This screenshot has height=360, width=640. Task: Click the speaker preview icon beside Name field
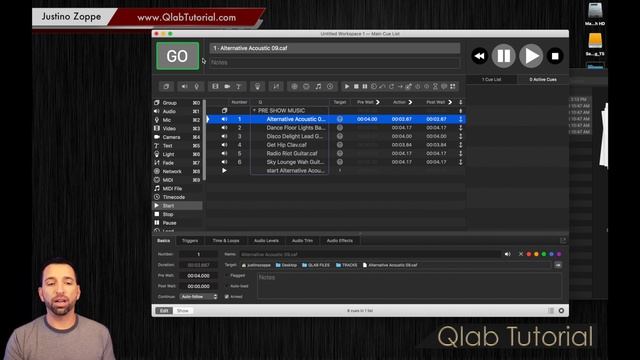coord(507,254)
